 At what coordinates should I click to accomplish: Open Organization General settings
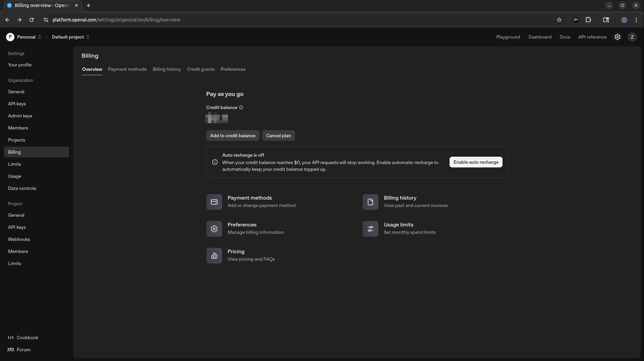point(37,92)
